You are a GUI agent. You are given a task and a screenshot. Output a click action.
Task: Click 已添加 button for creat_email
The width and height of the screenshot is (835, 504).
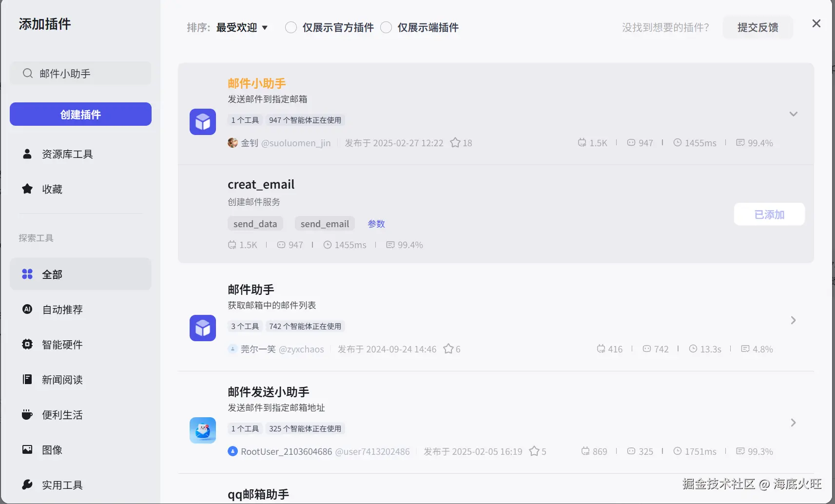[x=769, y=214]
